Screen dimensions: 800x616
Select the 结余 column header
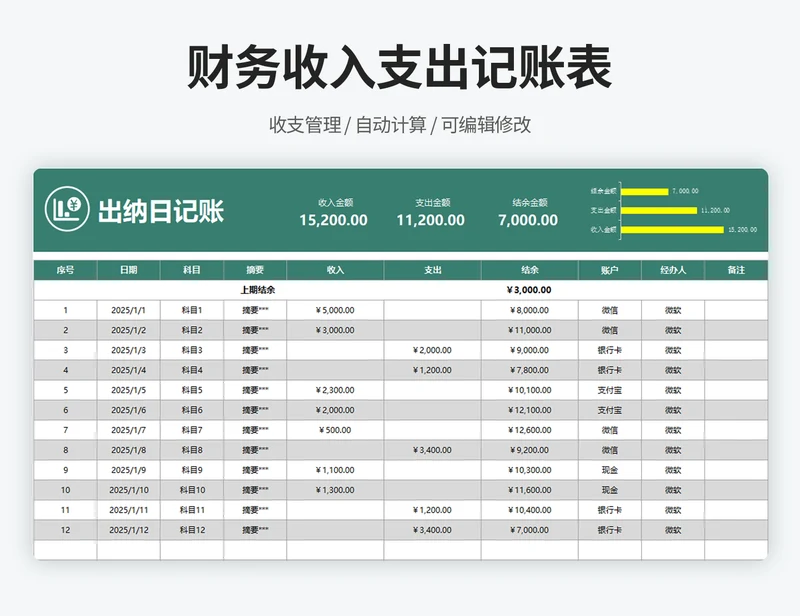pos(530,270)
